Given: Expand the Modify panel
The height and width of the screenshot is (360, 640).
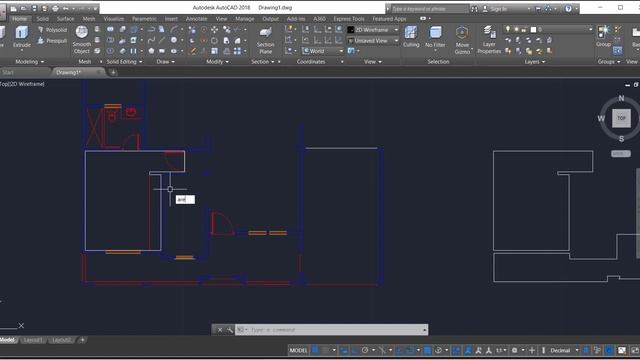Looking at the screenshot, I should 218,62.
